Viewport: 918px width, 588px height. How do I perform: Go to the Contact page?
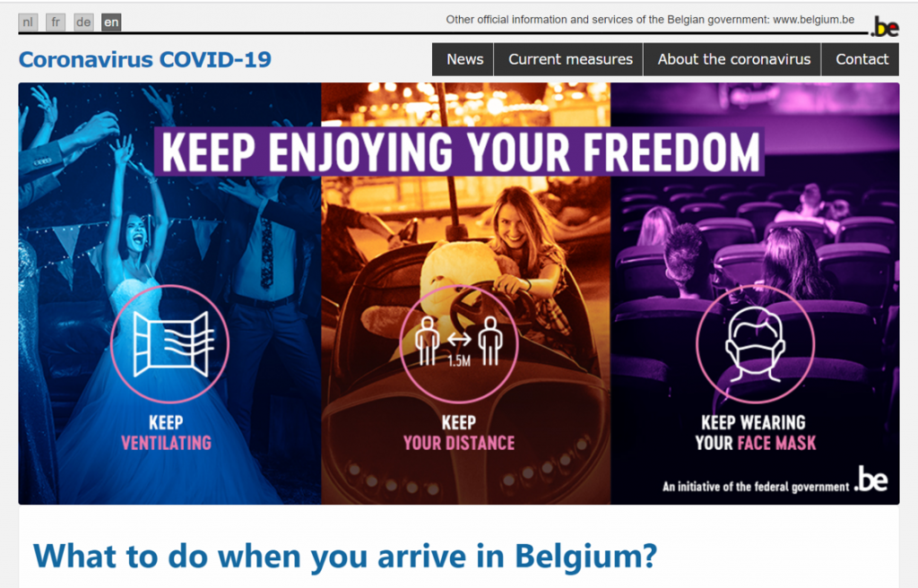tap(861, 59)
